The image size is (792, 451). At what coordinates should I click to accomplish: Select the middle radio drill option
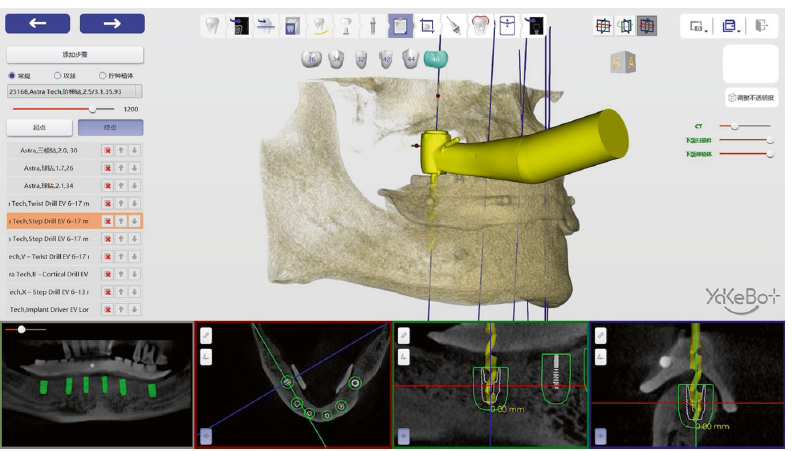tap(57, 76)
